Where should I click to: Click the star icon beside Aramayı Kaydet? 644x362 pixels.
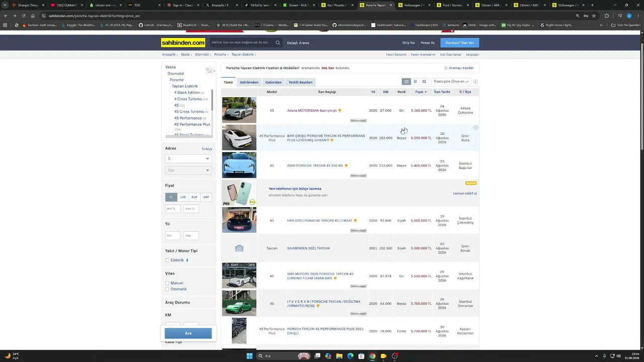pyautogui.click(x=446, y=68)
